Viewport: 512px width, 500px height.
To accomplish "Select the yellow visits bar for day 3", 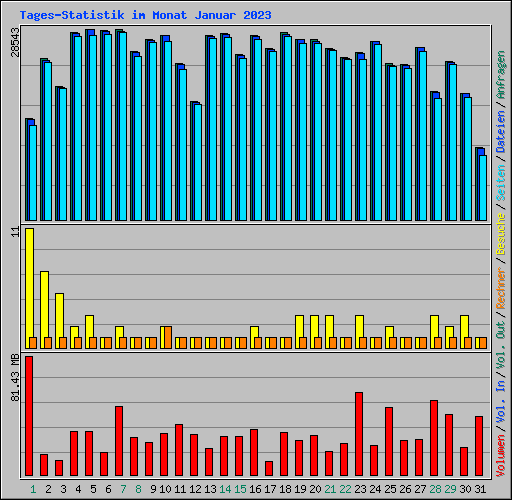I will pyautogui.click(x=59, y=321).
